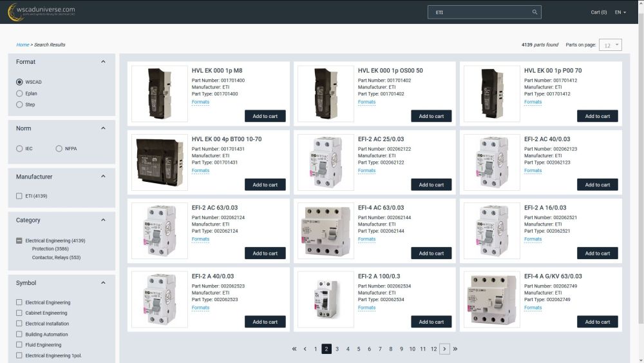Enable the Cabinet Engineering symbol checkbox
644x363 pixels.
click(19, 313)
